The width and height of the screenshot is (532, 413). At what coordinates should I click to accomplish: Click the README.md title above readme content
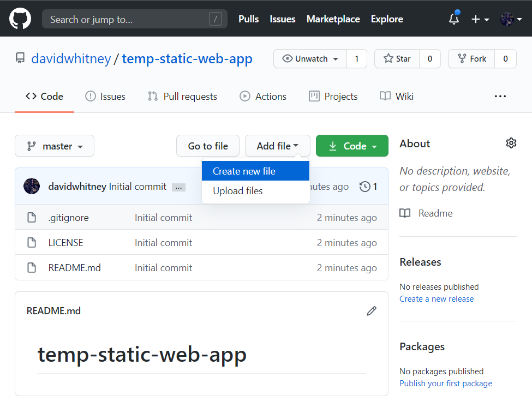point(53,311)
